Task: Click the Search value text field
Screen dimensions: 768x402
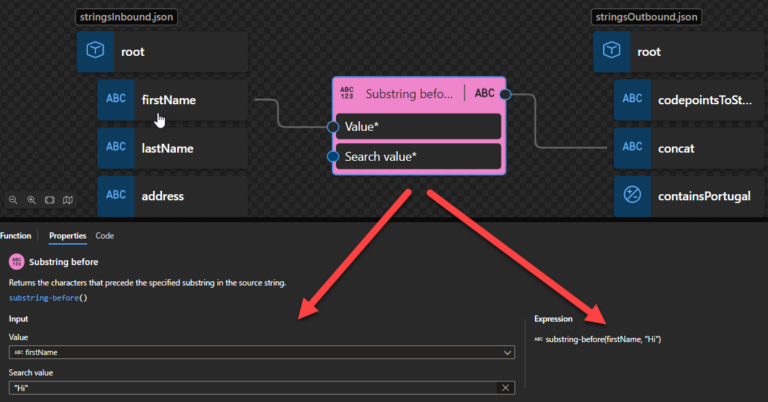Action: (250, 388)
